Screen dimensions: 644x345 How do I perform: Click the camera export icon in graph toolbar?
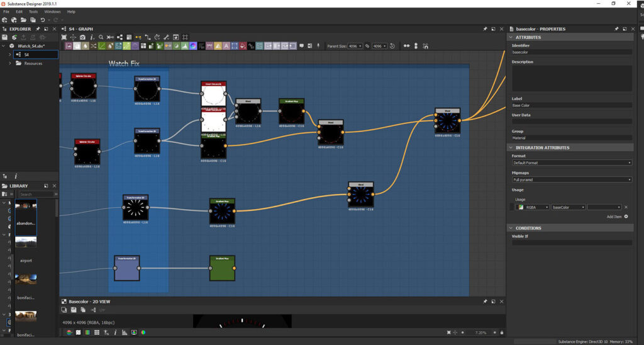click(x=82, y=37)
